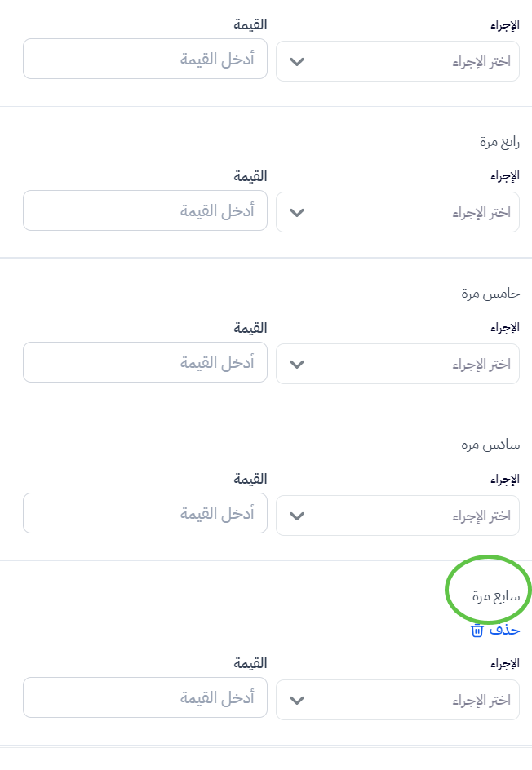Image resolution: width=532 pixels, height=770 pixels.
Task: Click the الإجراء label in رابع مرة section
Action: click(x=505, y=176)
